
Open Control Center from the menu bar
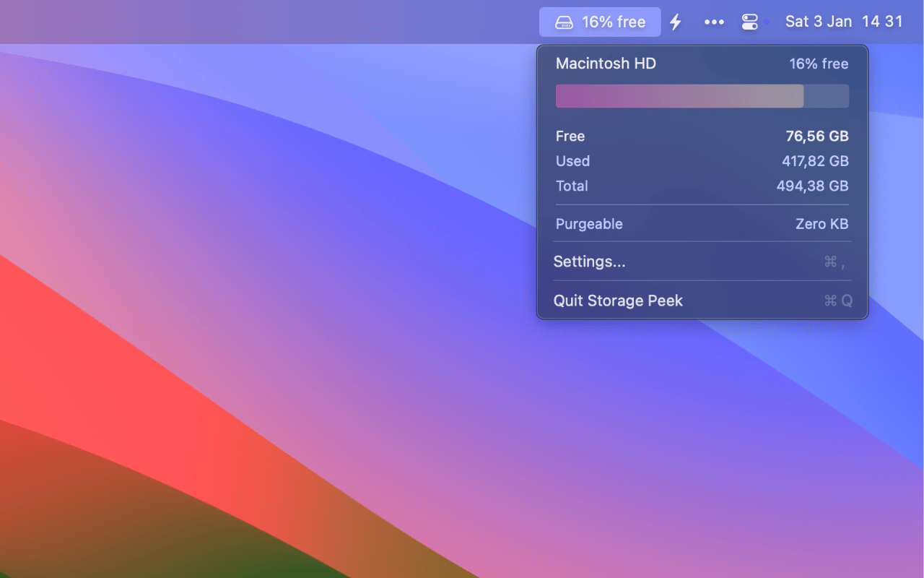[751, 22]
